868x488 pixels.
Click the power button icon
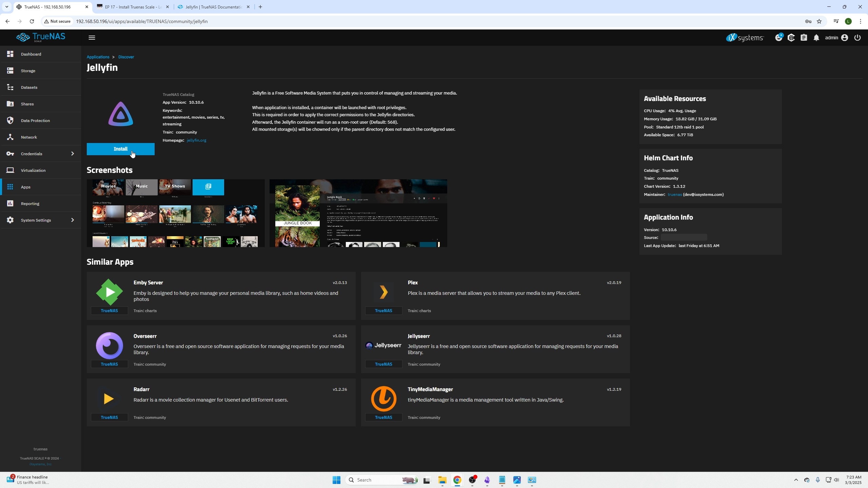pyautogui.click(x=857, y=38)
